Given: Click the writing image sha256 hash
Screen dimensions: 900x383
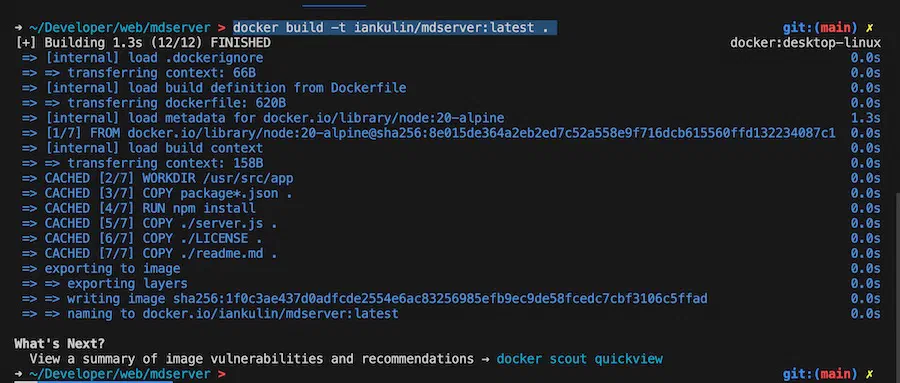Looking at the screenshot, I should pos(440,299).
